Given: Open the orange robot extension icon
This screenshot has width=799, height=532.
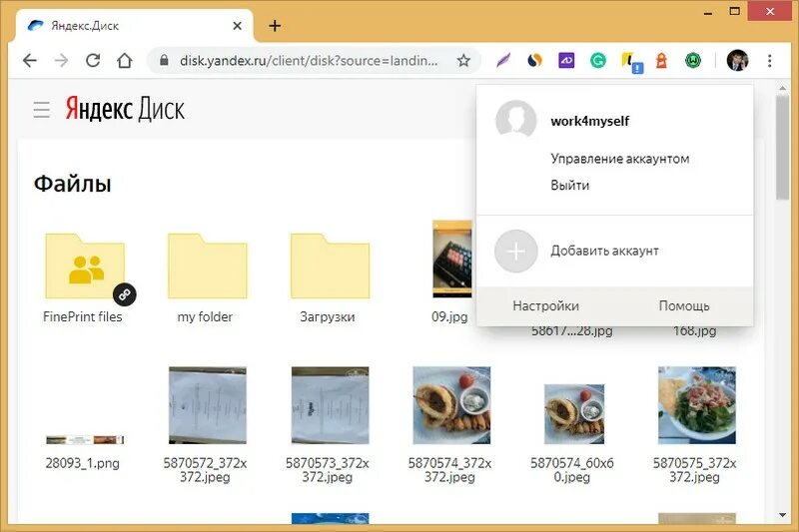Looking at the screenshot, I should [x=661, y=61].
